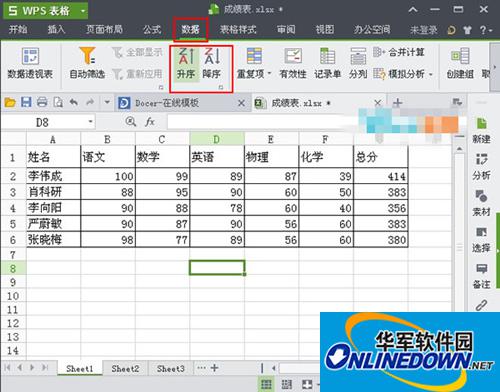The height and width of the screenshot is (392, 500).
Task: Select the Sheet1 tab
Action: (x=79, y=368)
